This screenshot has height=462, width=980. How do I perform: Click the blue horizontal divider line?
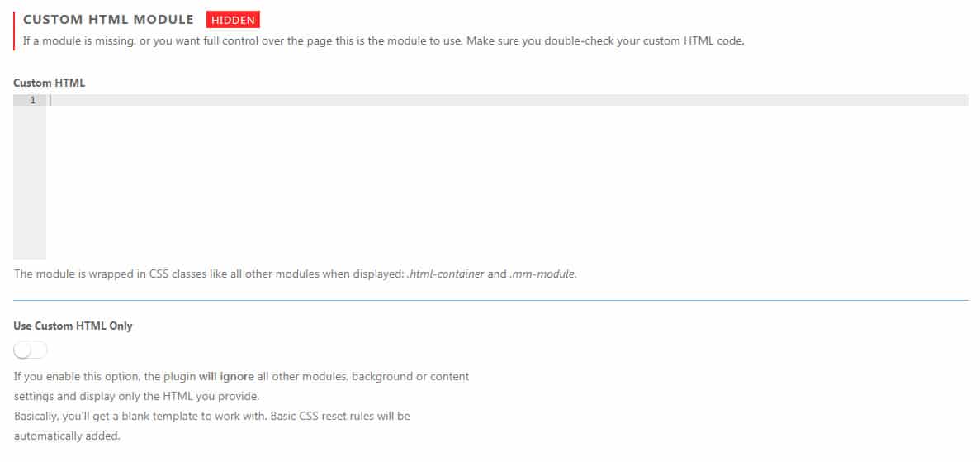[x=490, y=301]
